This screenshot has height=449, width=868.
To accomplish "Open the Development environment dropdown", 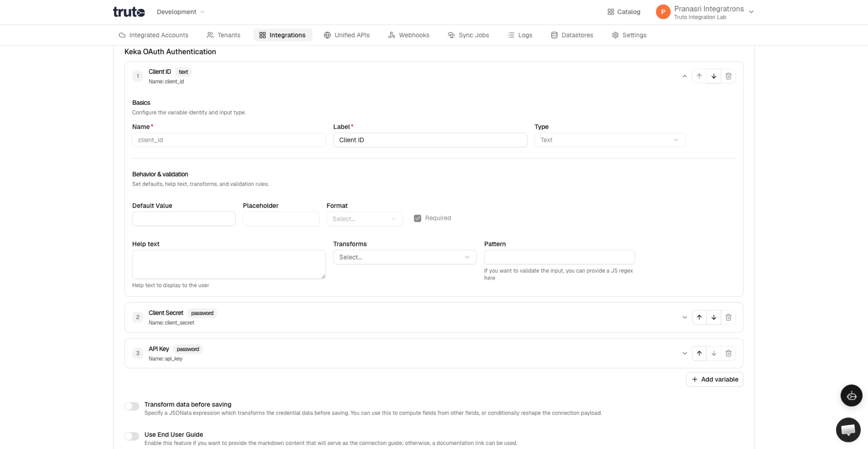I will pyautogui.click(x=180, y=12).
